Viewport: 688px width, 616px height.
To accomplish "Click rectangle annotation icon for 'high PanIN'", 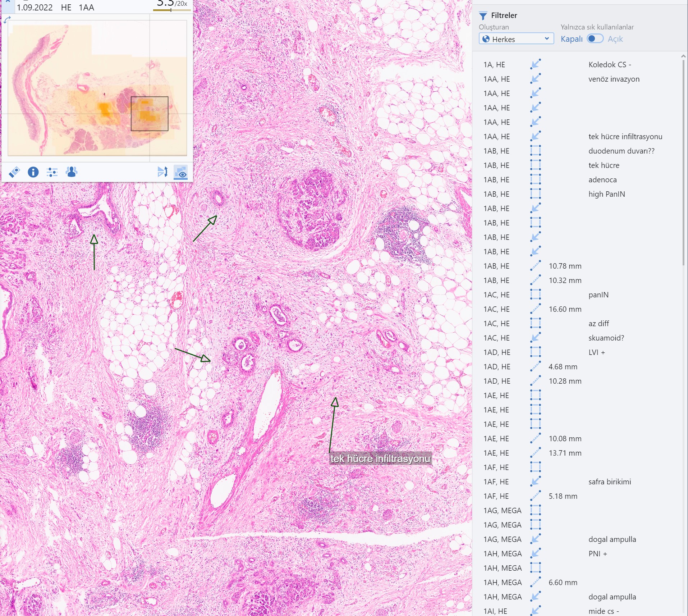I will (535, 194).
